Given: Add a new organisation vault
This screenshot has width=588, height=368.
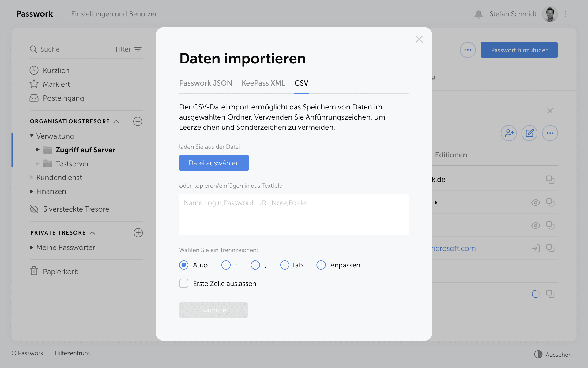Looking at the screenshot, I should pyautogui.click(x=138, y=121).
